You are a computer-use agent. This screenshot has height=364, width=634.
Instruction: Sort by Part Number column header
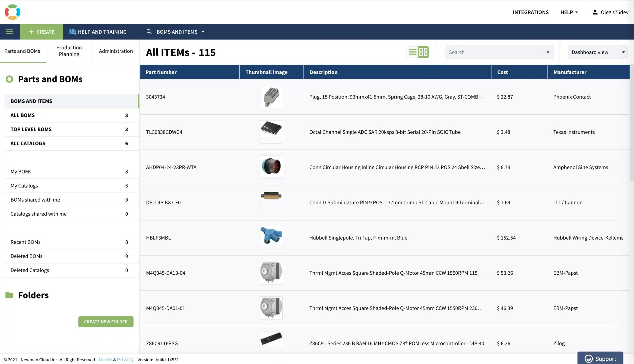189,72
